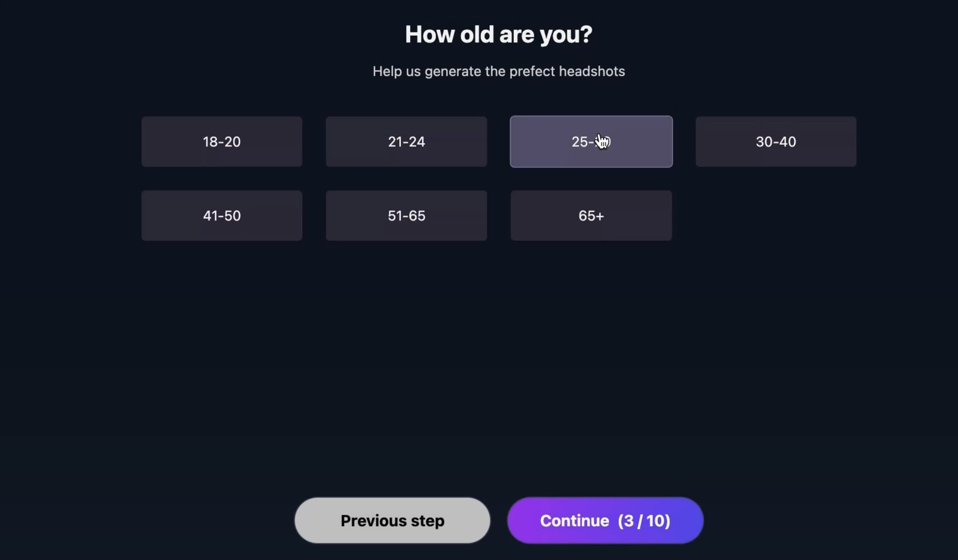The image size is (958, 560).
Task: Select the 41-50 age group
Action: (221, 216)
